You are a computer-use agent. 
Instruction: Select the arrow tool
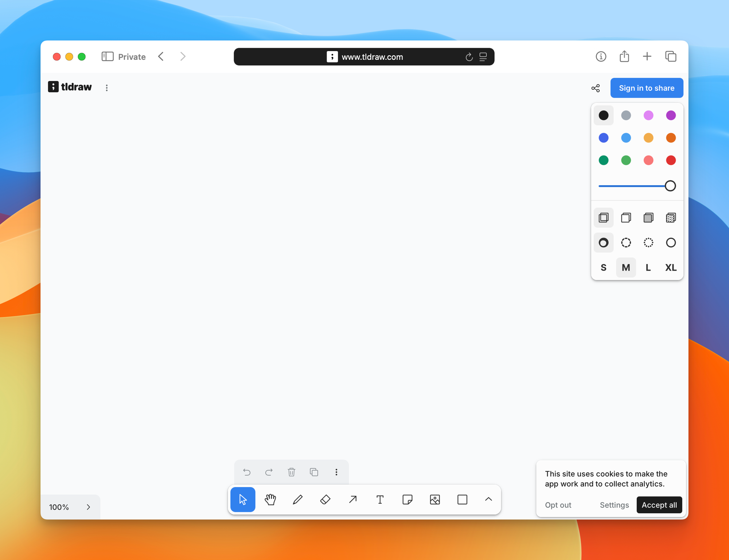352,499
